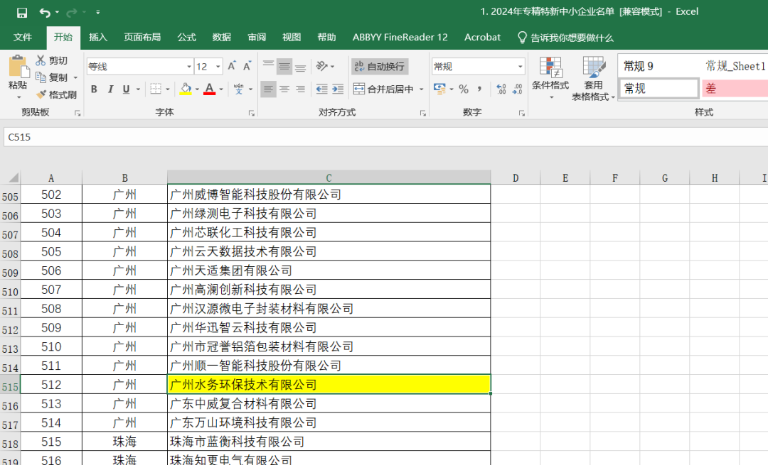Toggle Underline formatting
Image resolution: width=768 pixels, height=465 pixels.
click(126, 89)
